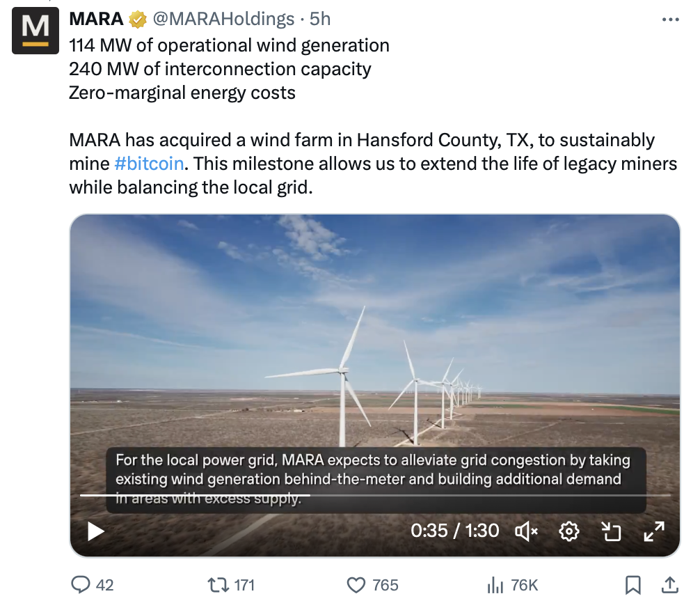View the tweet's 76K analytics
Viewport: 700px width, 610px height.
pyautogui.click(x=495, y=585)
